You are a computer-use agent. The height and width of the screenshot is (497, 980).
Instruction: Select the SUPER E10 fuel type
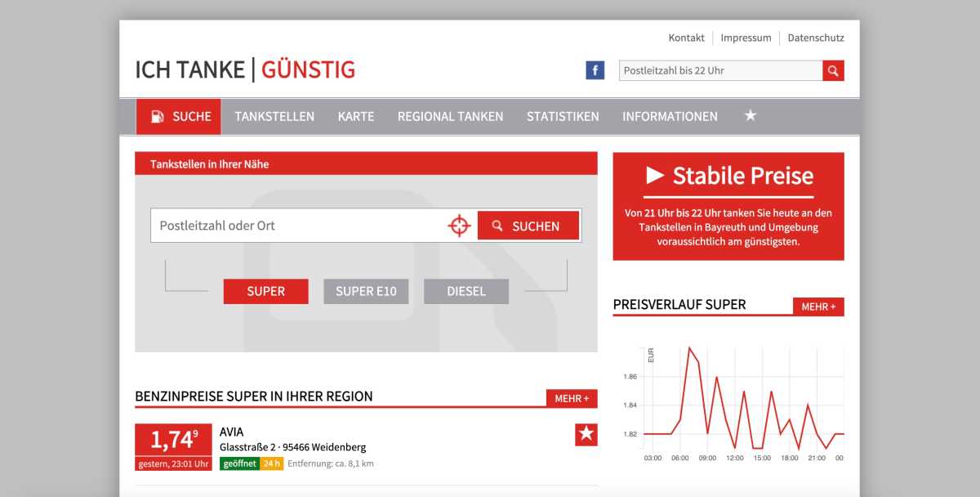(x=366, y=291)
